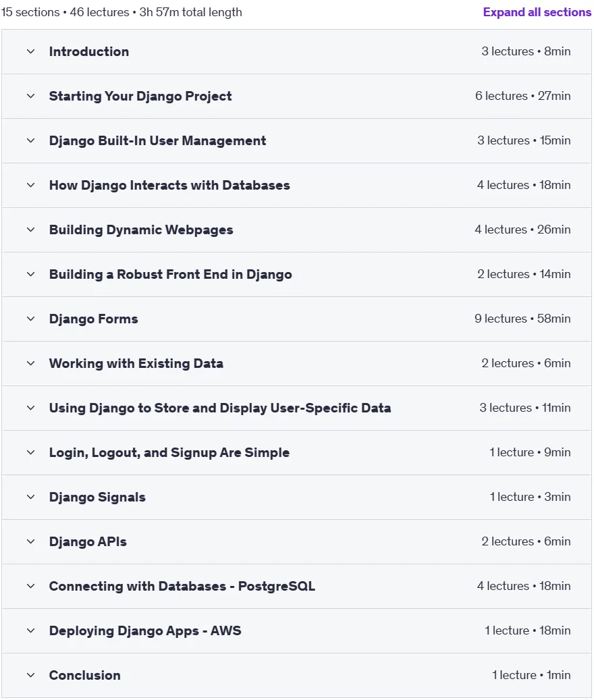Expand the Deploying Django Apps - AWS chevron
Screen dimensions: 594x700
tap(31, 630)
